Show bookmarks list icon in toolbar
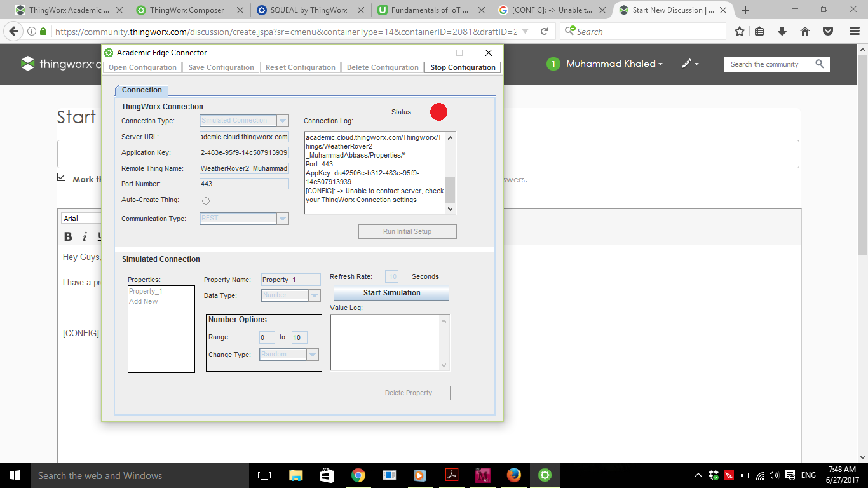 (x=760, y=31)
